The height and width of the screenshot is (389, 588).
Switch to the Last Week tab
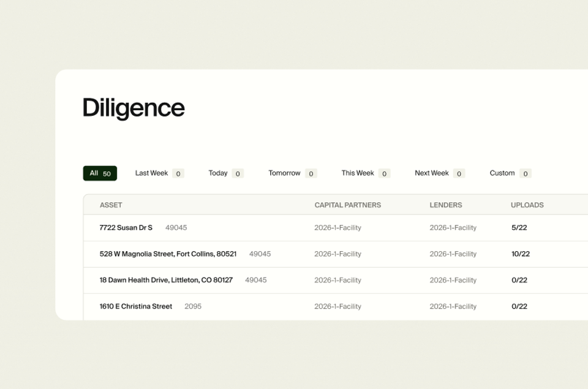click(x=159, y=173)
